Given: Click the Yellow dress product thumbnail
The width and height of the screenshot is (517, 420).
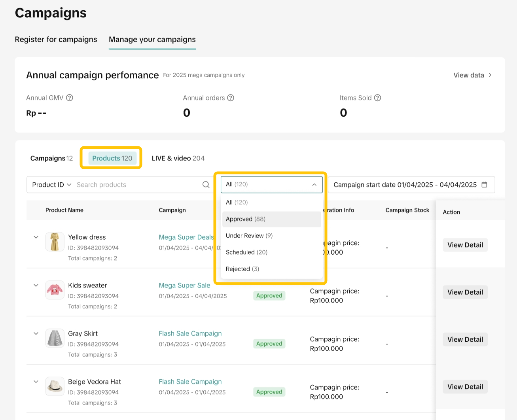Looking at the screenshot, I should 55,242.
